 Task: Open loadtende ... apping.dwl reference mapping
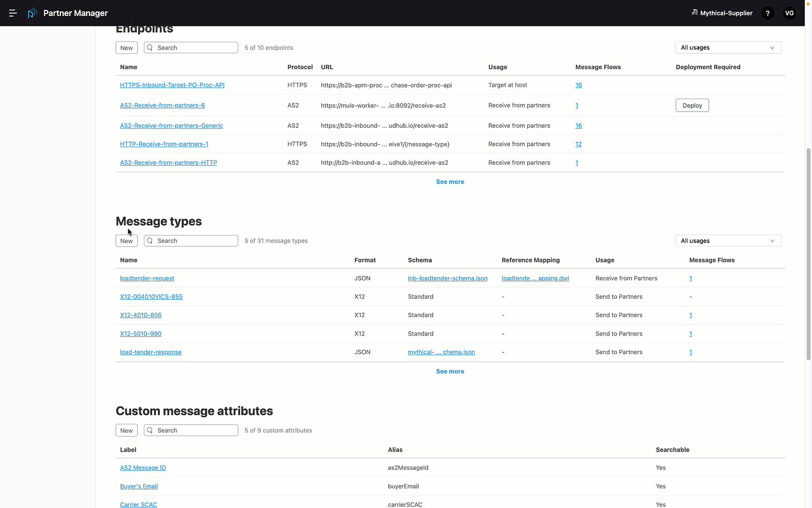coord(535,278)
